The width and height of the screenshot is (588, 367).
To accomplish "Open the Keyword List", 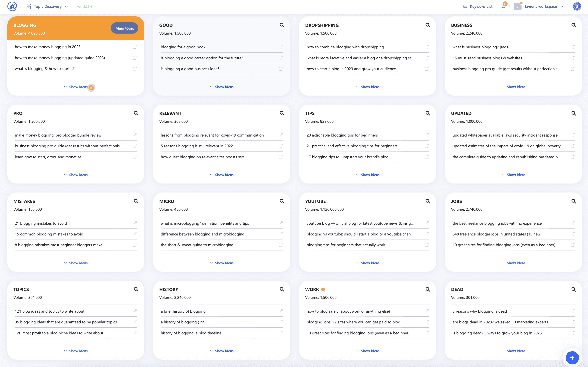I will coord(478,7).
